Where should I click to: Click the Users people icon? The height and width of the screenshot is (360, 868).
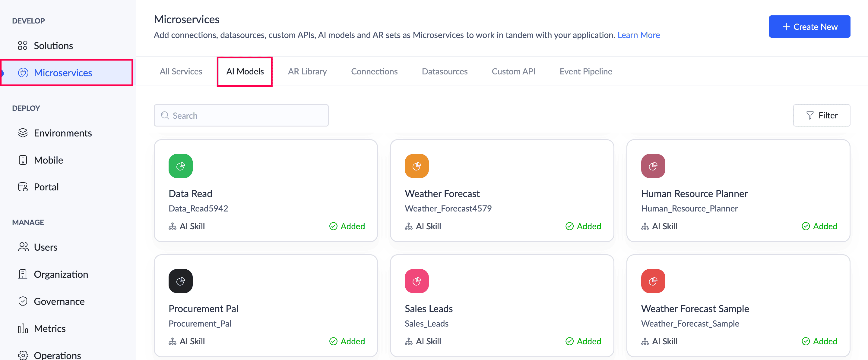pyautogui.click(x=23, y=247)
